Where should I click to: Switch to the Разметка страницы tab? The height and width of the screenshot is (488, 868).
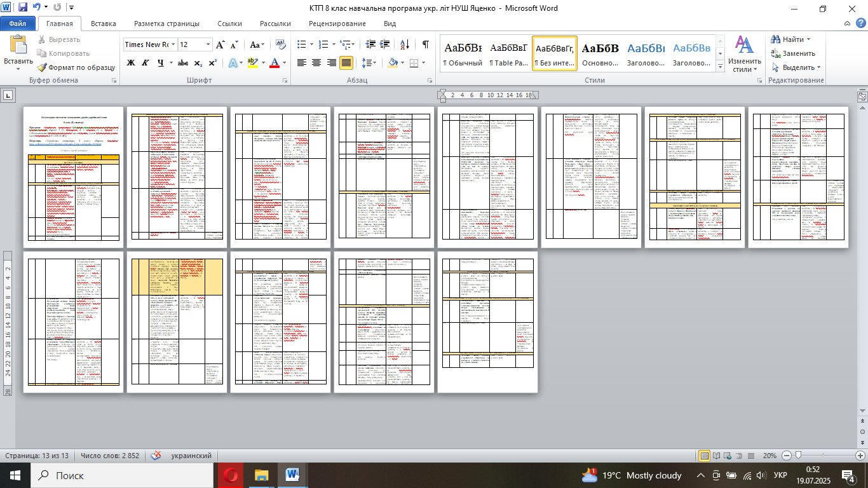click(166, 24)
